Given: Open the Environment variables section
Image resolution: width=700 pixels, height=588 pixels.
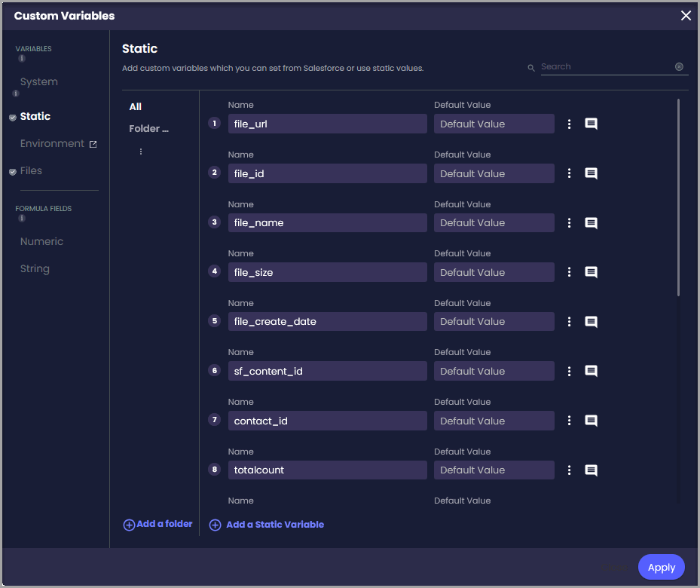Looking at the screenshot, I should tap(52, 143).
